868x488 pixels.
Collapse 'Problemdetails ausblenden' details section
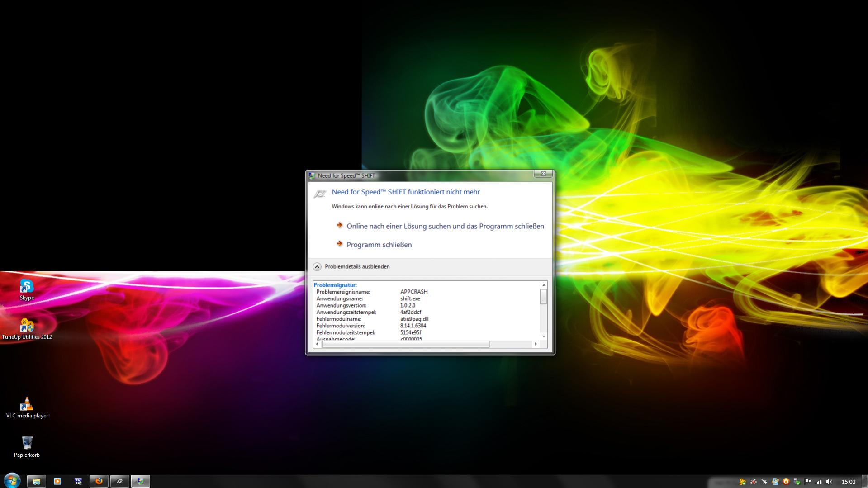(351, 267)
